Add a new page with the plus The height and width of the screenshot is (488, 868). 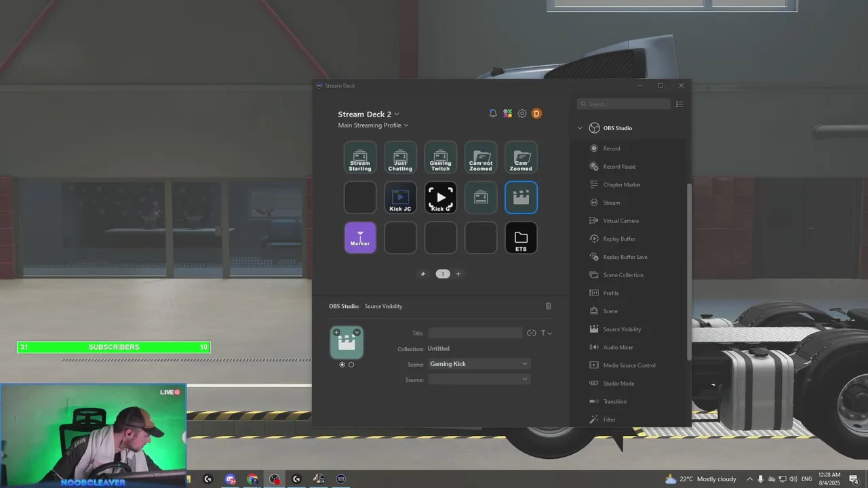click(x=458, y=274)
